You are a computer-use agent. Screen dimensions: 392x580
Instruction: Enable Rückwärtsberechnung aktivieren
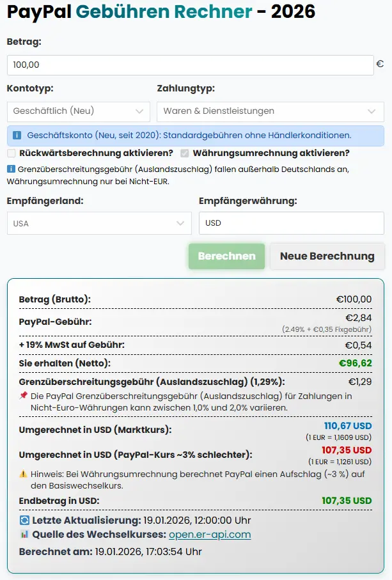coord(10,153)
